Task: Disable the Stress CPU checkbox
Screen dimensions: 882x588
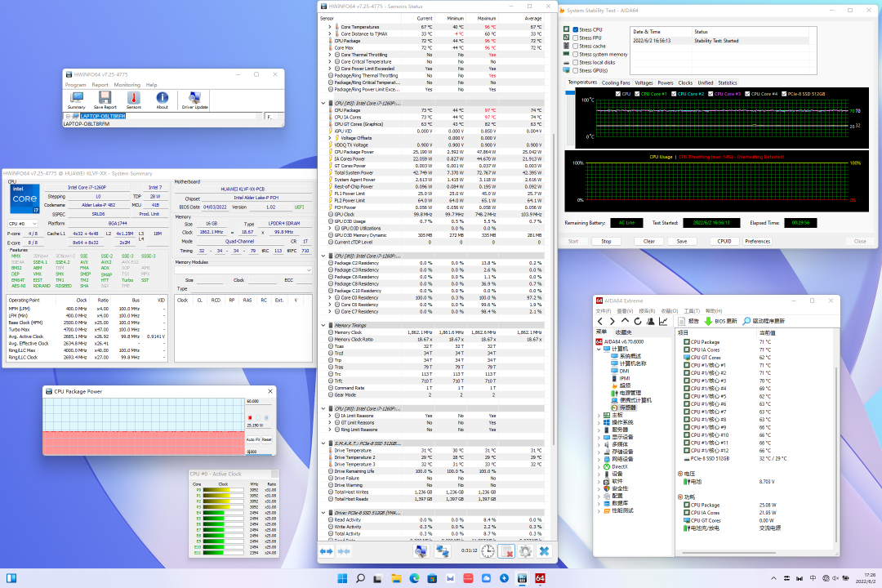Action: [x=576, y=29]
